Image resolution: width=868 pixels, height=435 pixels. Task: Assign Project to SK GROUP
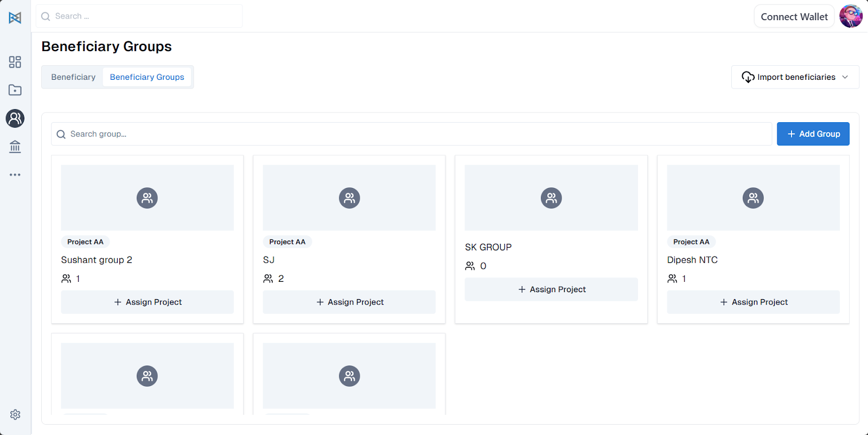[551, 289]
